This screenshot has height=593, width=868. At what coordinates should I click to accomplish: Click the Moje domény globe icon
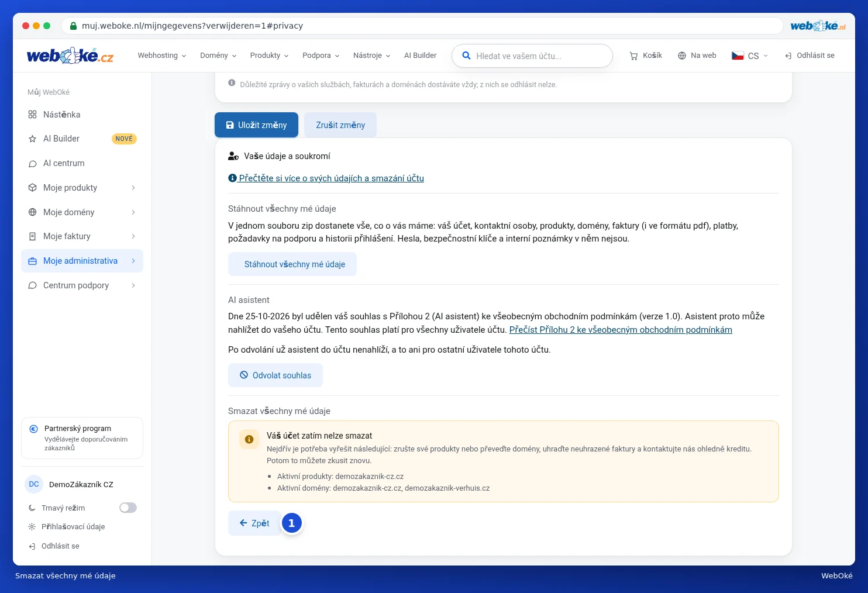click(x=32, y=212)
